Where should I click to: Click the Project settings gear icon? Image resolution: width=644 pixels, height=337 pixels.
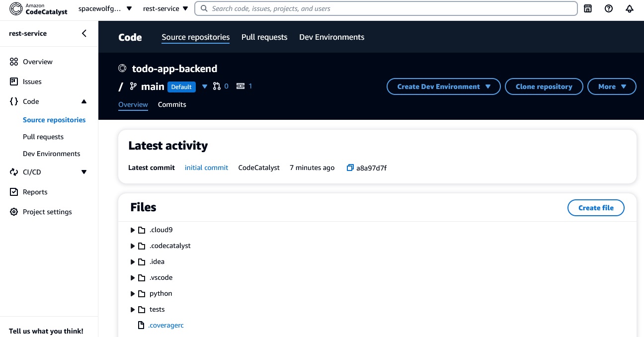pos(14,212)
